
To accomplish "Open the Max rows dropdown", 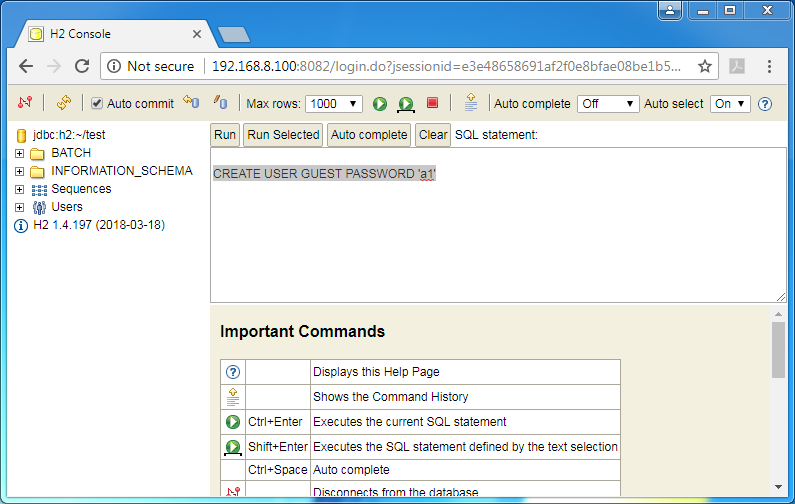I will tap(334, 104).
